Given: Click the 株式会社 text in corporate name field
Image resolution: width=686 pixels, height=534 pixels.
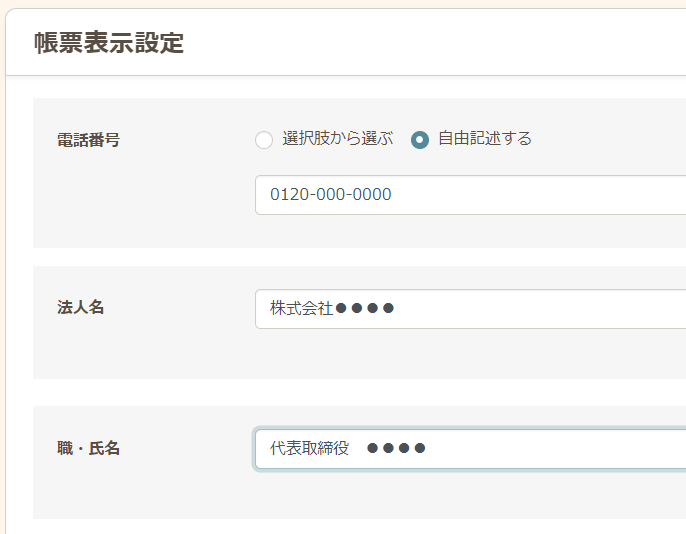Looking at the screenshot, I should 301,309.
